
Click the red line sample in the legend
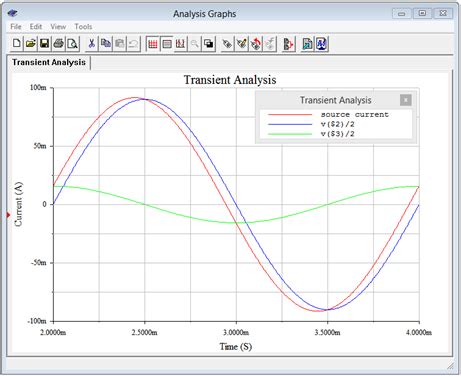tap(290, 115)
